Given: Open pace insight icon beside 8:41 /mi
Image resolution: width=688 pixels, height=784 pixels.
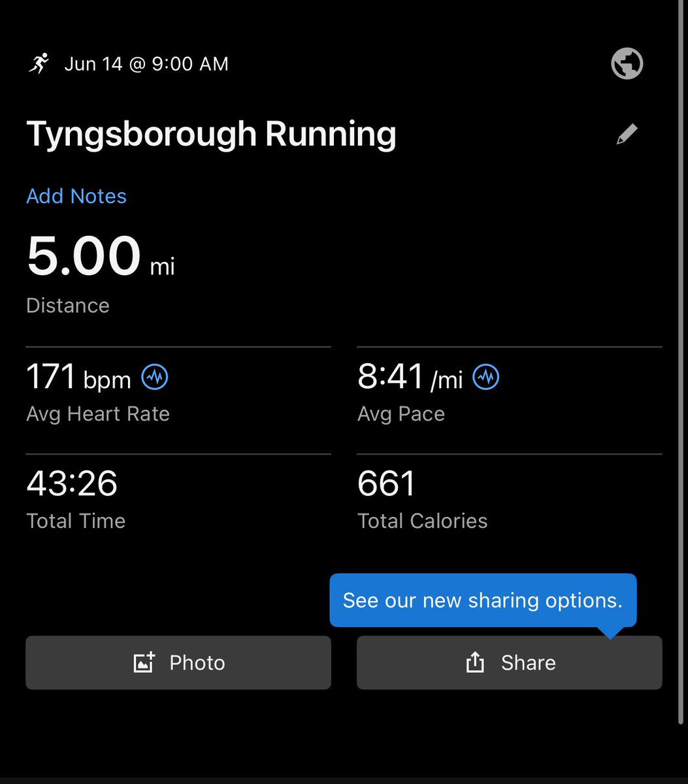Looking at the screenshot, I should tap(486, 377).
